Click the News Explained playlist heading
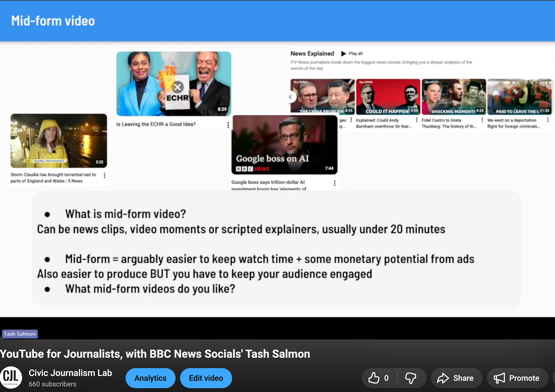555x392 pixels. click(x=312, y=54)
